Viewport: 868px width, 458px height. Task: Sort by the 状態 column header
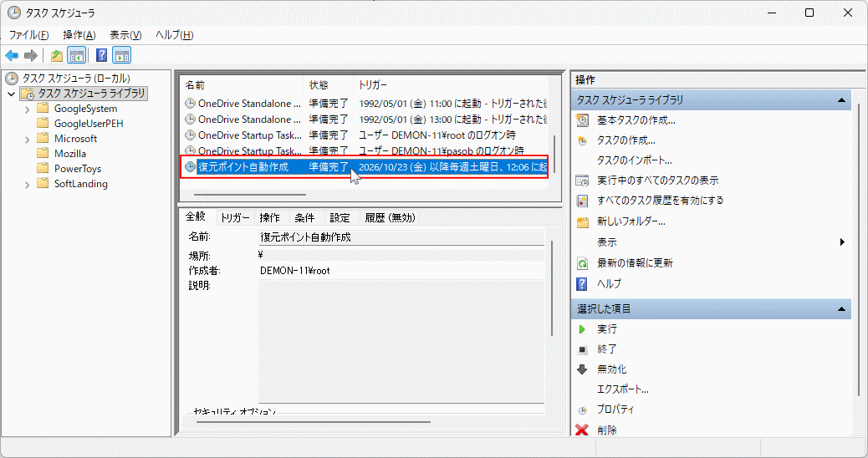[x=329, y=84]
